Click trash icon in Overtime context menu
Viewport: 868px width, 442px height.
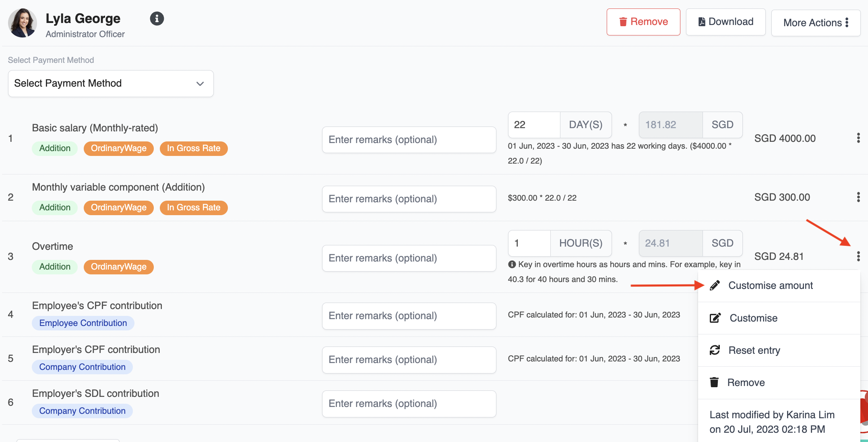pos(714,382)
